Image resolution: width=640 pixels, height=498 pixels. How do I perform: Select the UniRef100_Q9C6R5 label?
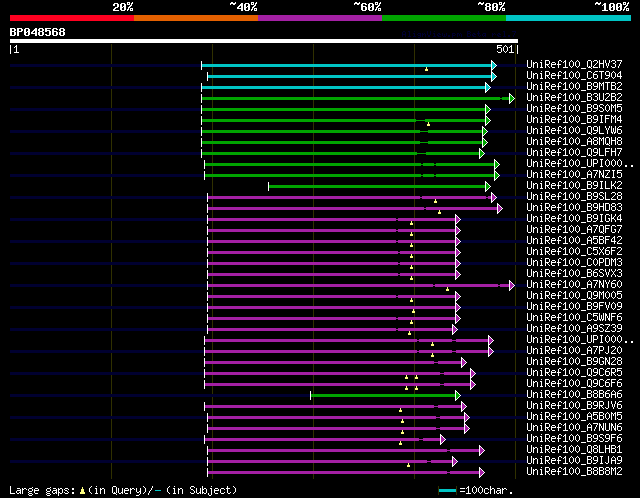point(574,373)
